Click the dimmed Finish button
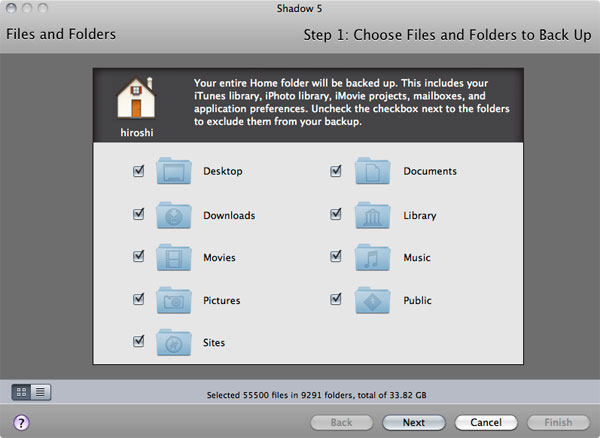Screen dimensions: 600x438 (558, 422)
